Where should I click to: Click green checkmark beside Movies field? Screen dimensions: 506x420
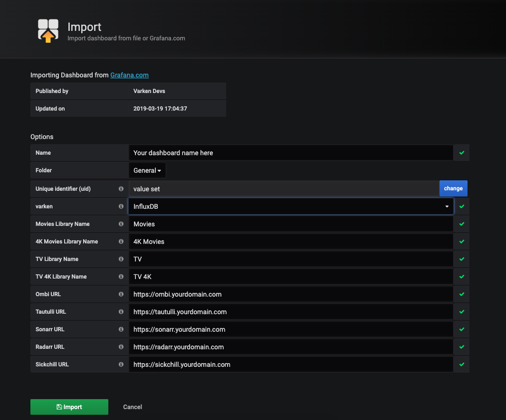[462, 224]
